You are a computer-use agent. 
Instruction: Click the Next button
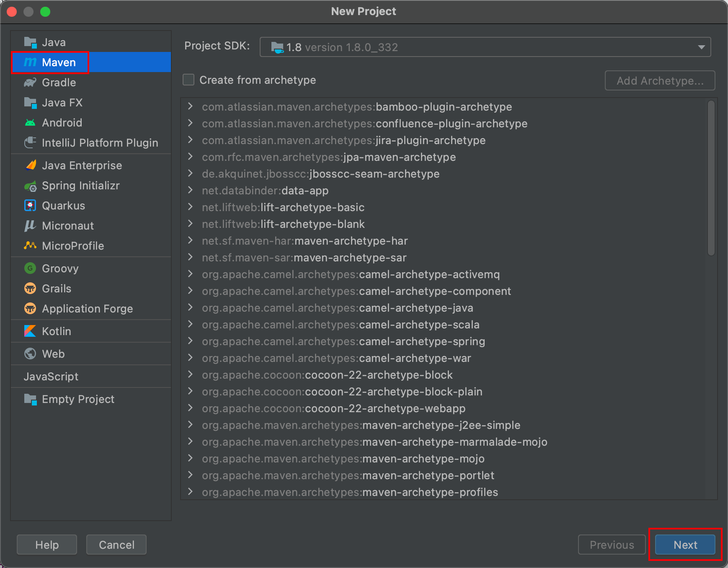[685, 545]
